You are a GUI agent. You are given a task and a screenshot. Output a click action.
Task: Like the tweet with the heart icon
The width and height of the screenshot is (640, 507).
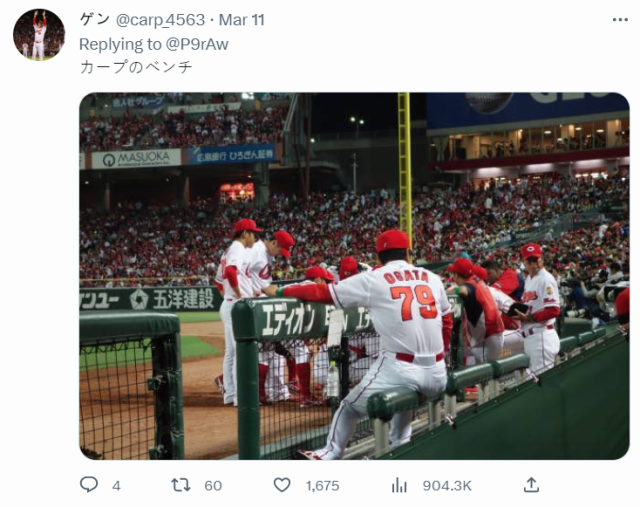282,485
